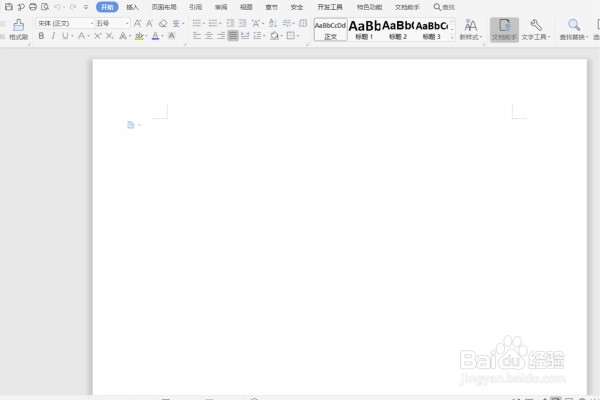The width and height of the screenshot is (600, 400).
Task: Open the 文档助手 ribbon tab
Action: click(x=407, y=7)
